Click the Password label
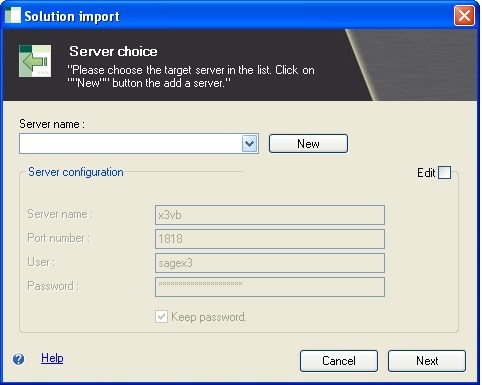The width and height of the screenshot is (482, 385). (x=53, y=286)
